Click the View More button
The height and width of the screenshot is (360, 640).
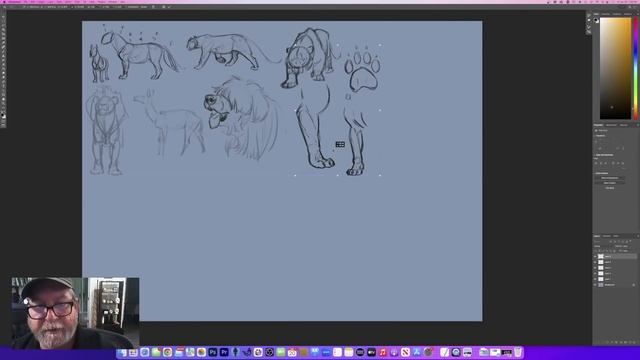(x=610, y=188)
